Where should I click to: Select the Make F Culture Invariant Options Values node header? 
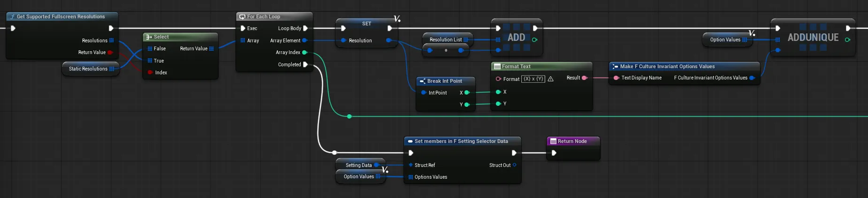click(684, 66)
